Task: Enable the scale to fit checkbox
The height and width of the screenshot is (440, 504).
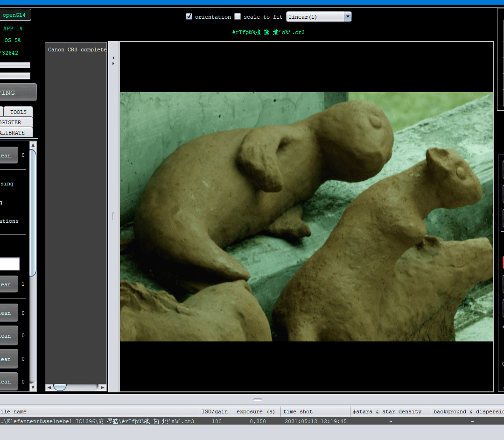Action: click(x=238, y=16)
